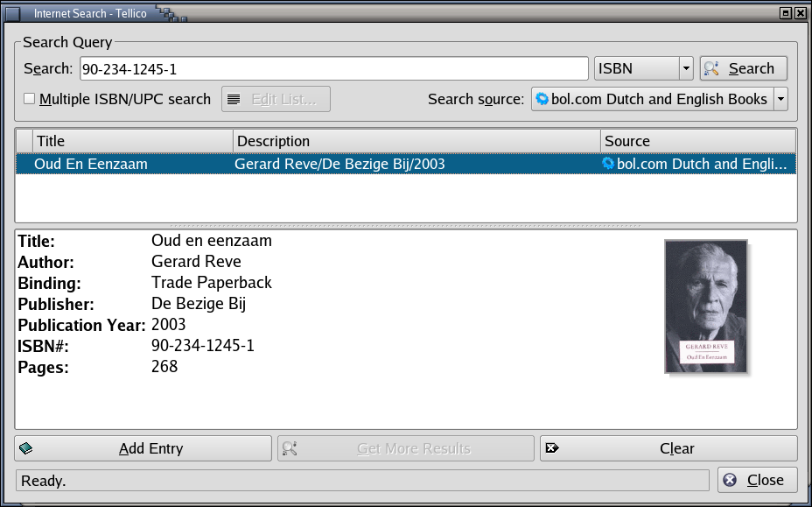812x507 pixels.
Task: Click the bol.com icon in result row Source
Action: click(x=608, y=163)
